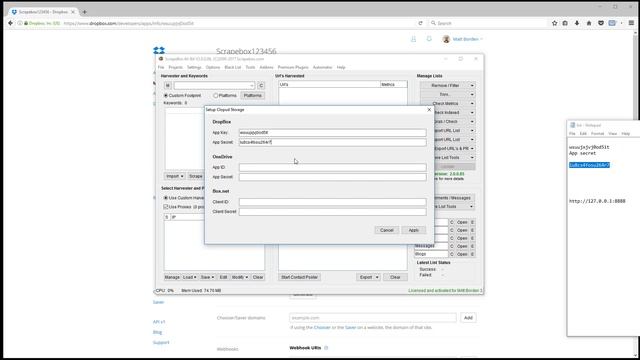This screenshot has width=640, height=360.
Task: Close the Setup Cloud Storage dialog
Action: coord(429,109)
